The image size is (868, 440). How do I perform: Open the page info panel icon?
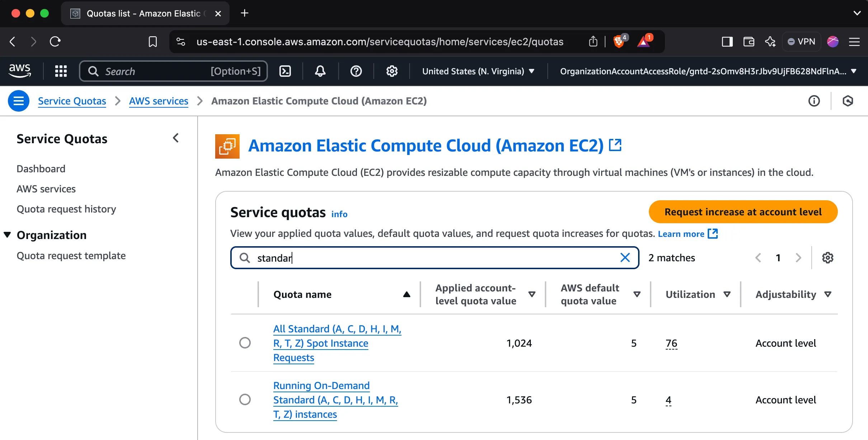tap(814, 101)
